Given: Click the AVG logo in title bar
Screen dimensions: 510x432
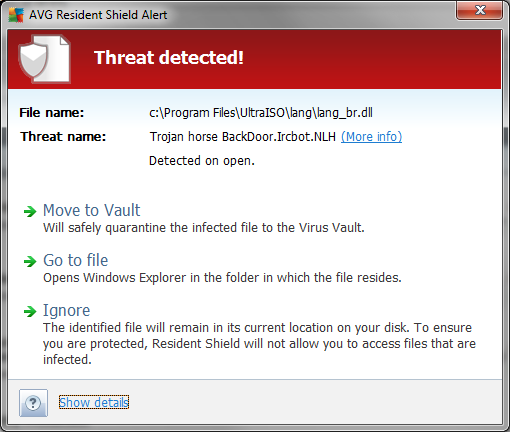Looking at the screenshot, I should 16,15.
